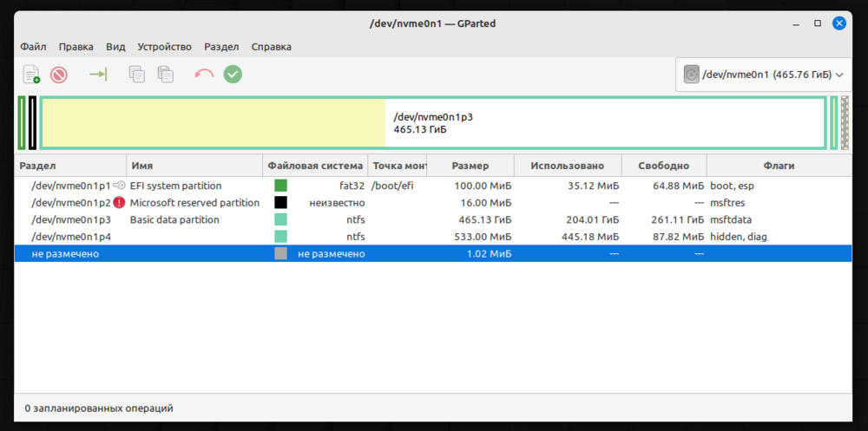Select the green EFI partition bar in disk map

point(22,123)
